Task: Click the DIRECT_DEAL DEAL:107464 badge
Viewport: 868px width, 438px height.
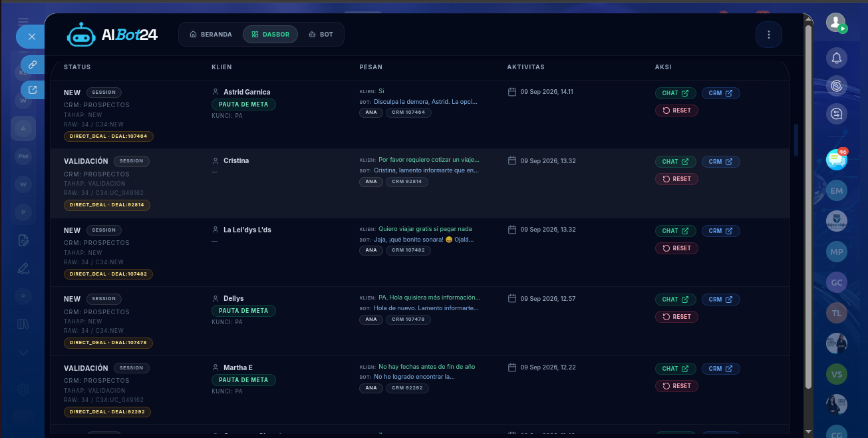Action: coord(109,136)
